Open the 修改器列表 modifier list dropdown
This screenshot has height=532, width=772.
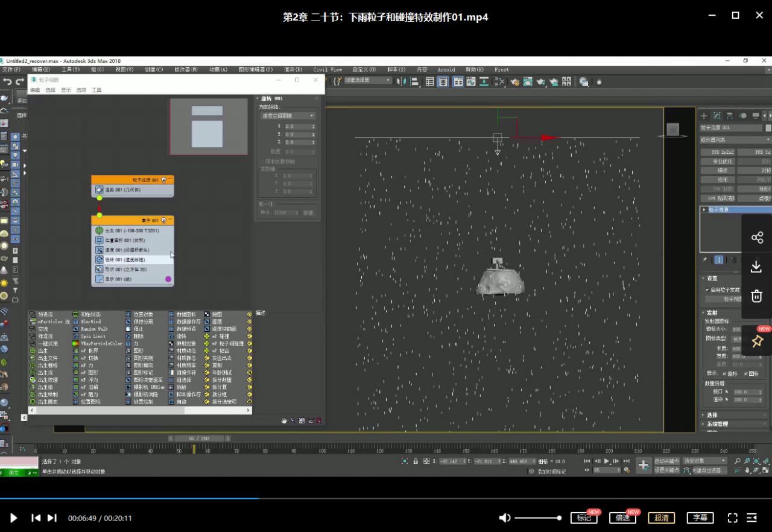[735, 140]
